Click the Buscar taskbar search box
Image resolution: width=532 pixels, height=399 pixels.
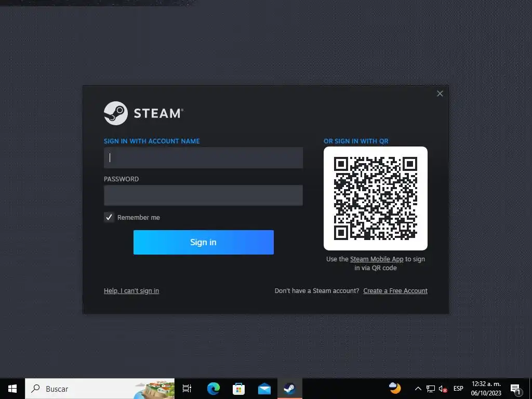coord(100,389)
